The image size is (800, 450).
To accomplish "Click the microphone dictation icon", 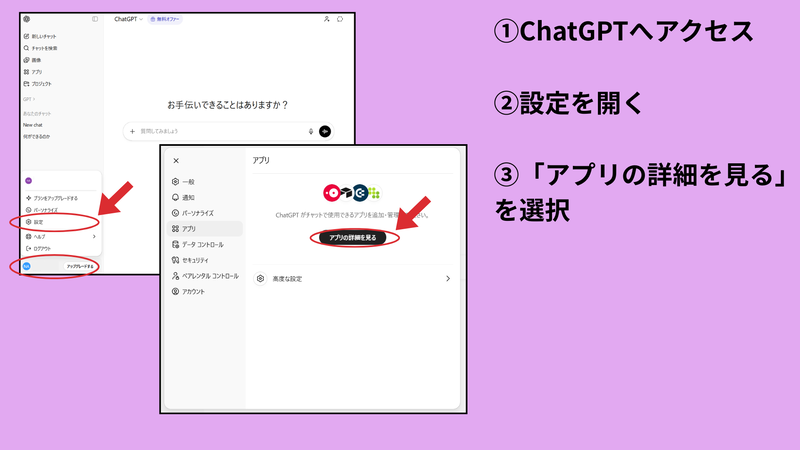I will 311,132.
